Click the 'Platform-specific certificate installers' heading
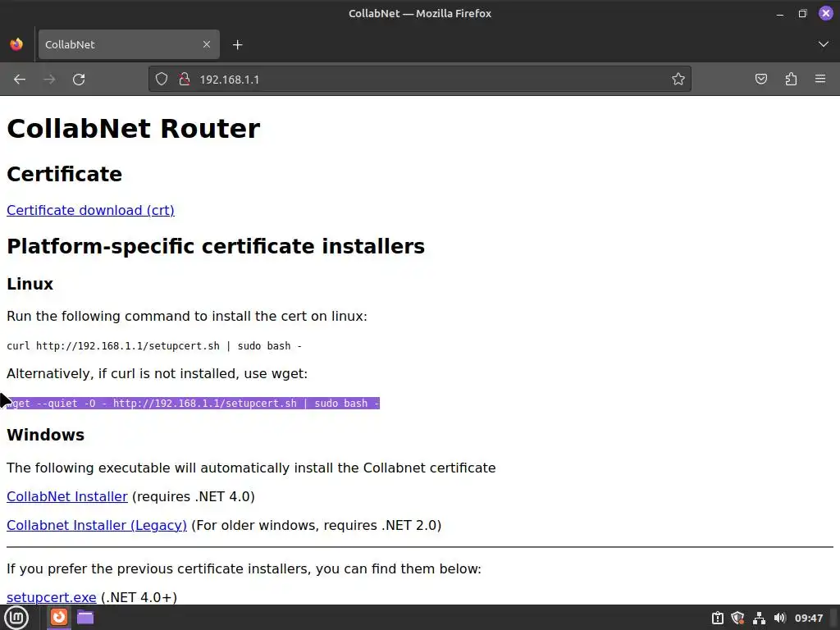The width and height of the screenshot is (840, 630). (x=216, y=246)
